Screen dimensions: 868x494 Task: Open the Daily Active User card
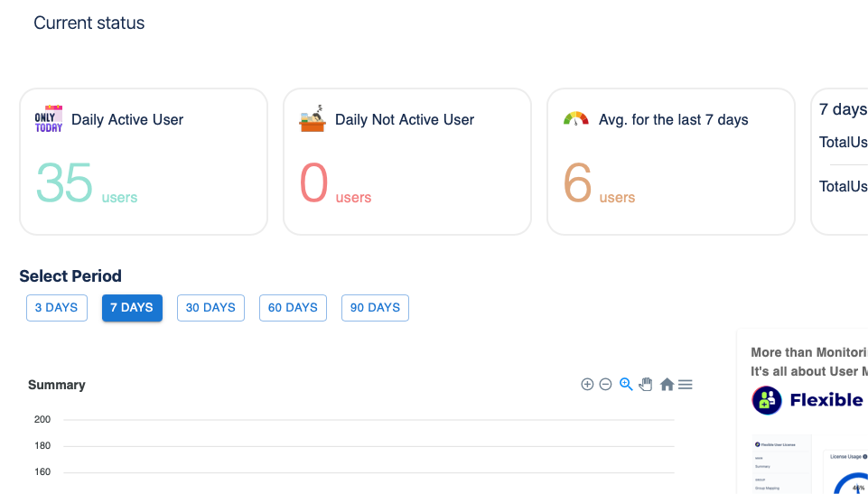144,162
